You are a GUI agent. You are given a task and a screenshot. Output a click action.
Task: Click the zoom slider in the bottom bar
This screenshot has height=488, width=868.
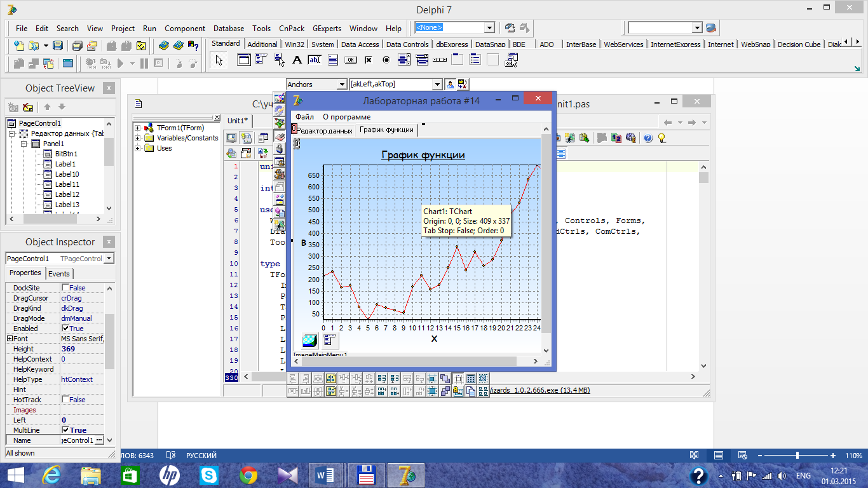click(797, 456)
